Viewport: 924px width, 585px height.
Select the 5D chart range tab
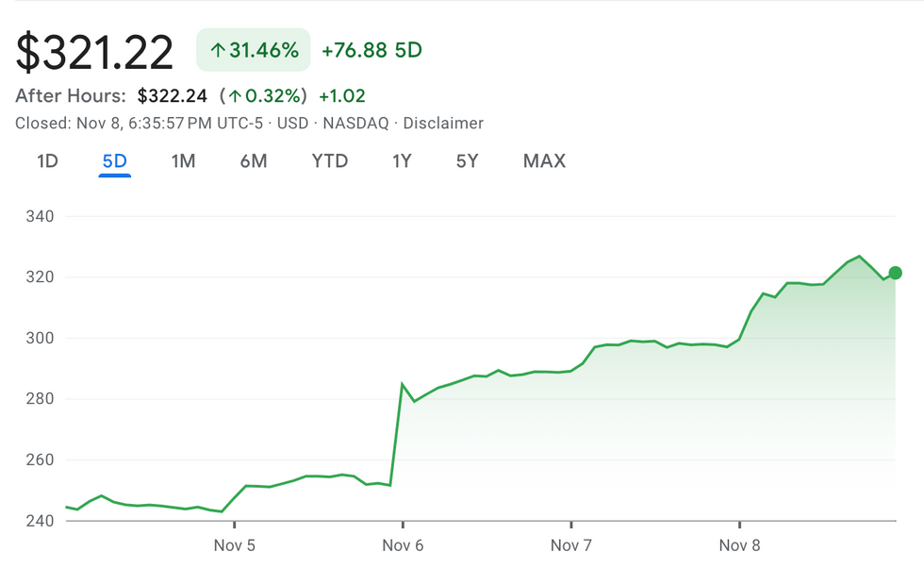pos(114,161)
